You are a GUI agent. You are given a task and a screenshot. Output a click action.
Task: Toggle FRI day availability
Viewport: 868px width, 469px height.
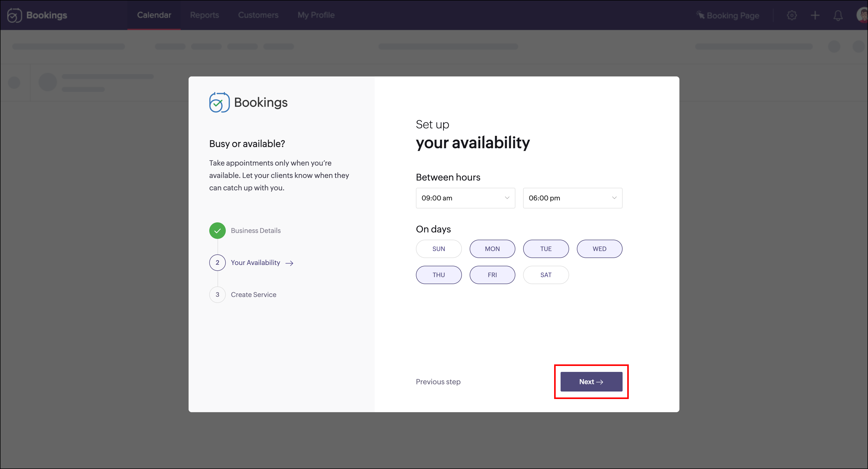(492, 275)
